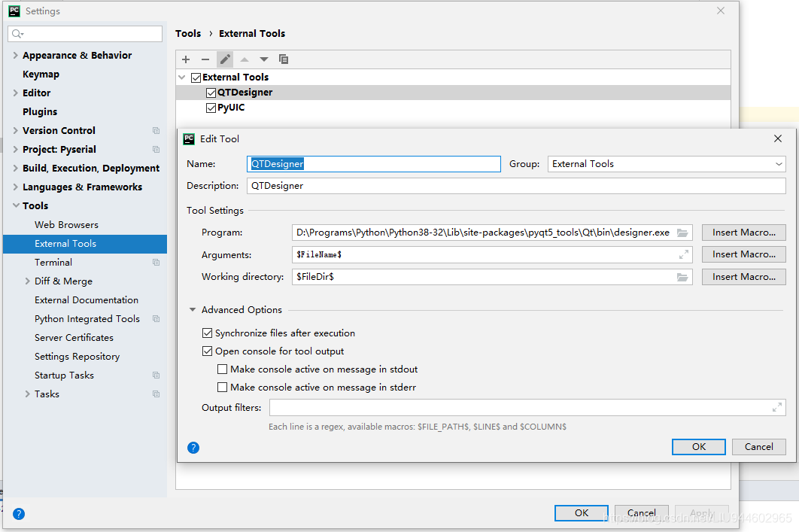Open Settings Repository page

77,357
